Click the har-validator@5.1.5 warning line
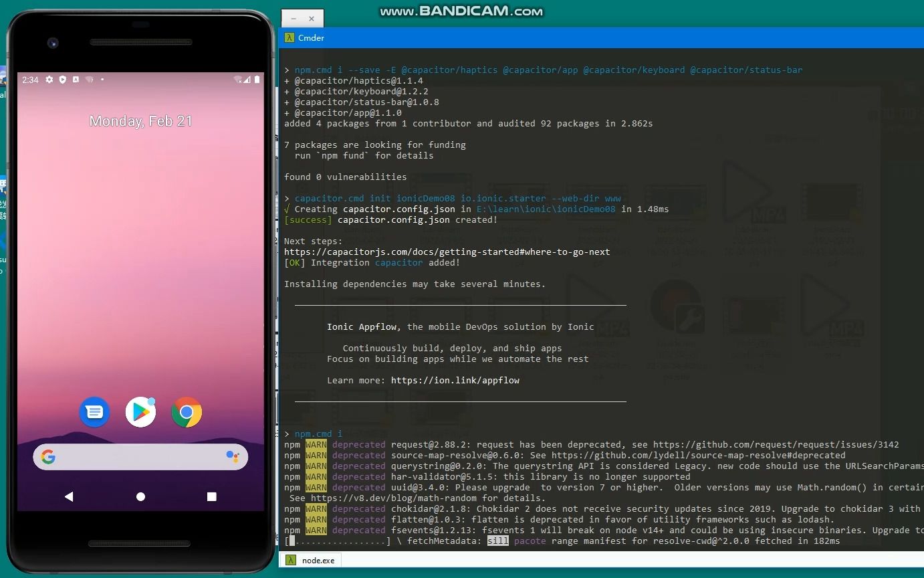 pos(487,477)
